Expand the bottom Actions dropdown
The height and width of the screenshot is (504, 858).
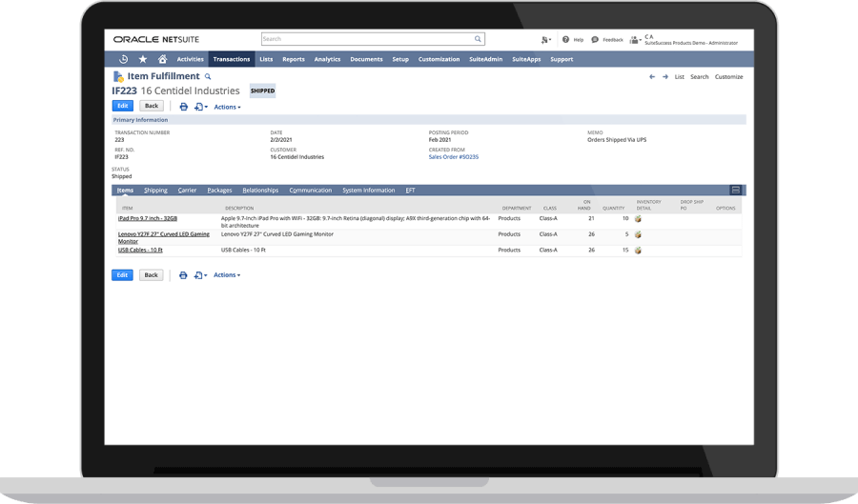(x=227, y=275)
